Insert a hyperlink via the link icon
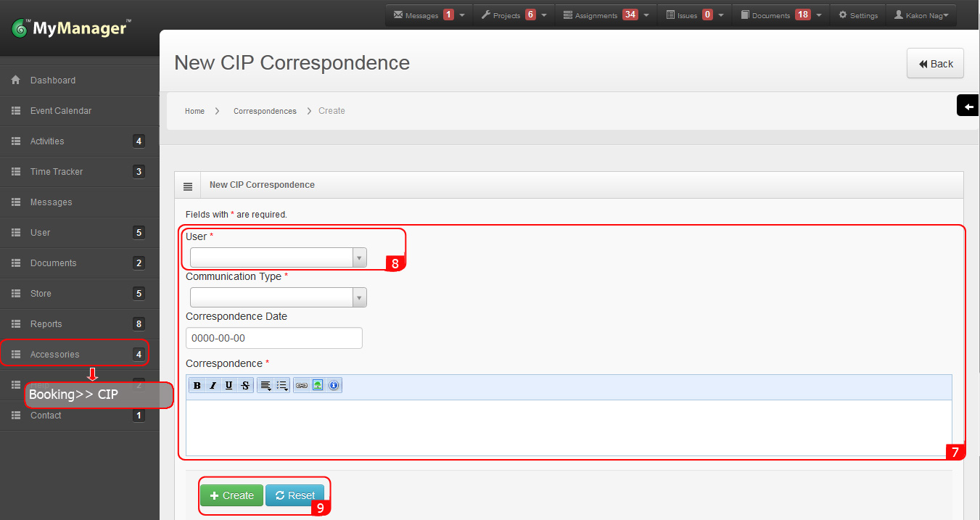The height and width of the screenshot is (520, 980). [302, 386]
